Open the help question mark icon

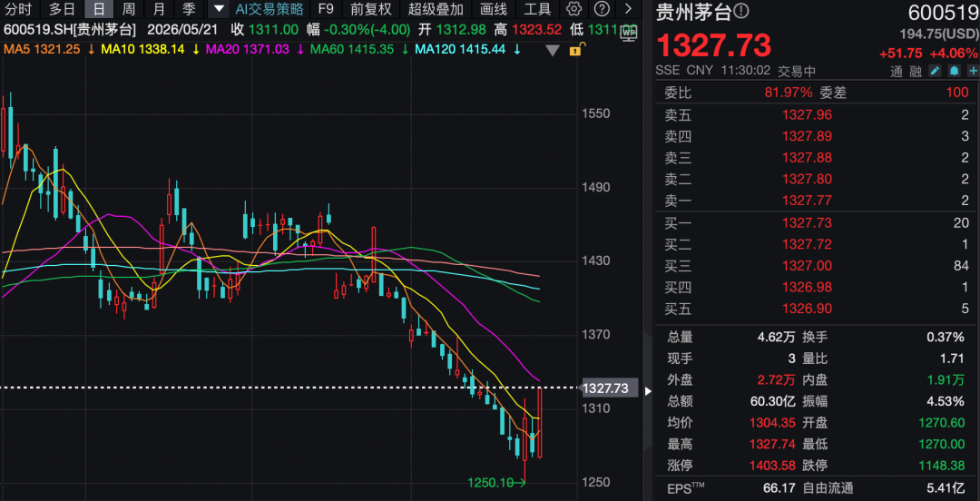[x=602, y=9]
